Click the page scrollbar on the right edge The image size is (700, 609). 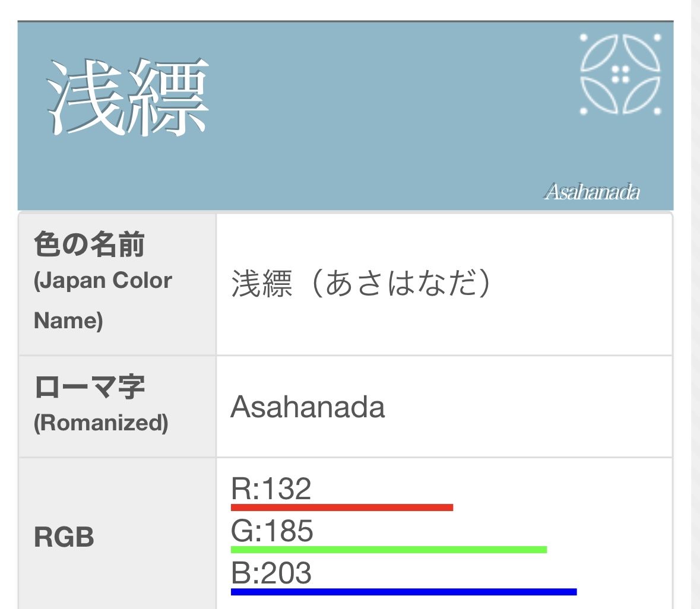[x=695, y=304]
